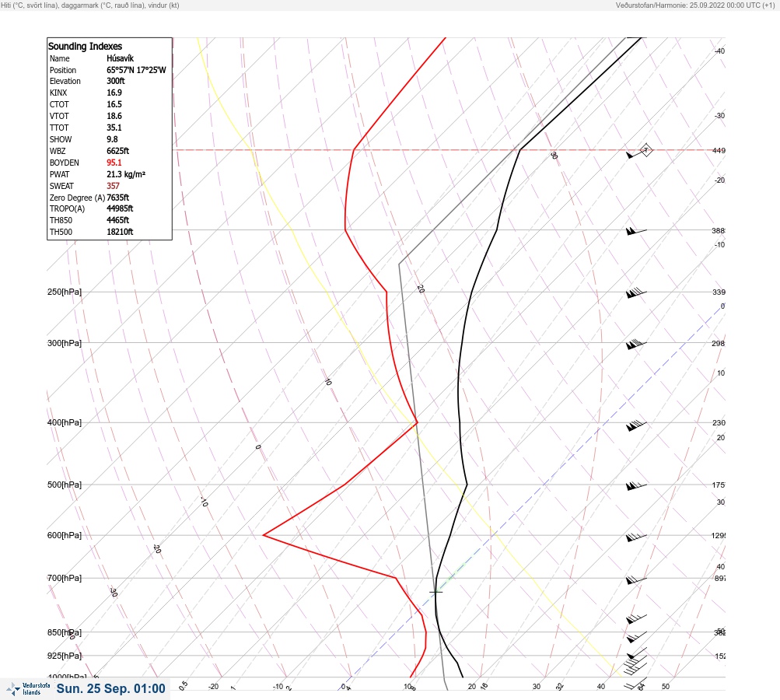The width and height of the screenshot is (780, 700).
Task: Click the wind barb at 600 hPa level
Action: coord(636,537)
